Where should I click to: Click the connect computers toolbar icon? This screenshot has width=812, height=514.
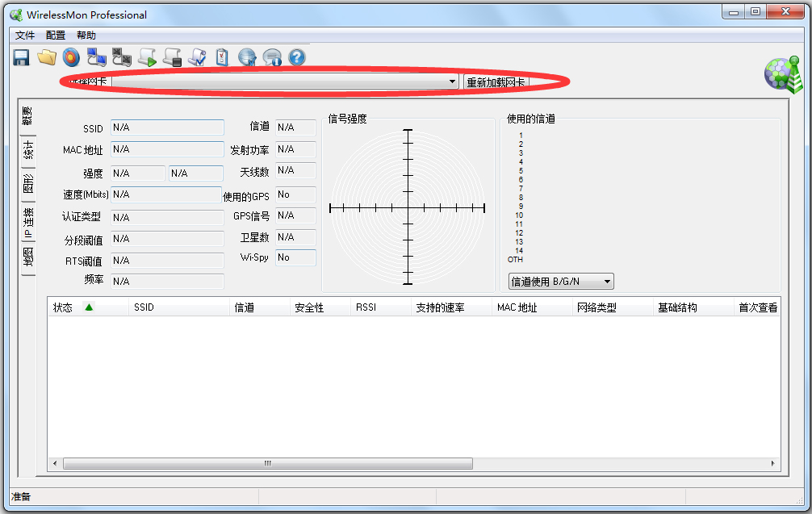tap(96, 57)
